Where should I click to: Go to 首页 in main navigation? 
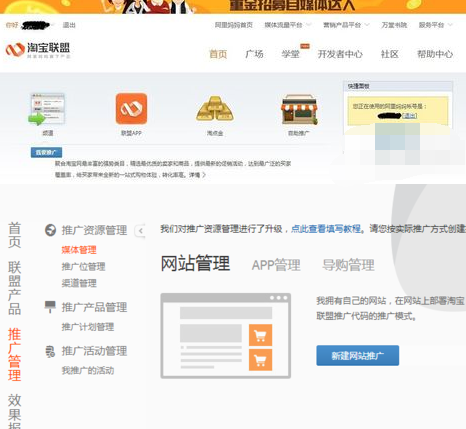tap(218, 54)
